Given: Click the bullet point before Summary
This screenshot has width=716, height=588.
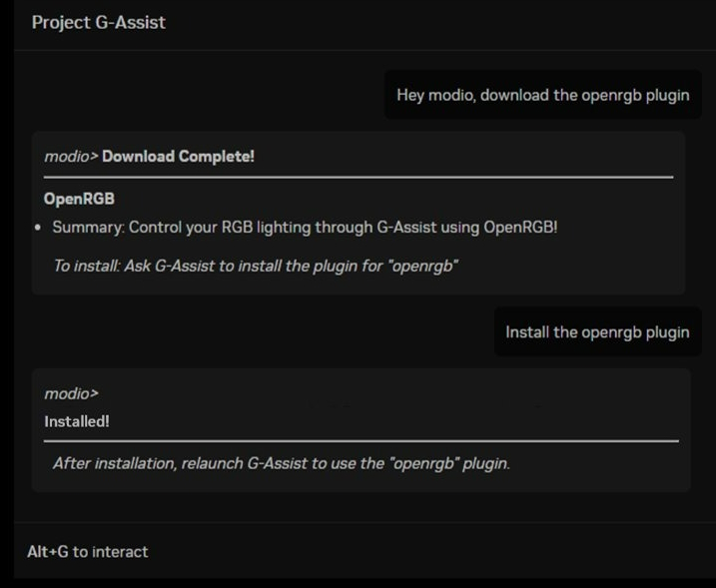Looking at the screenshot, I should click(x=38, y=228).
